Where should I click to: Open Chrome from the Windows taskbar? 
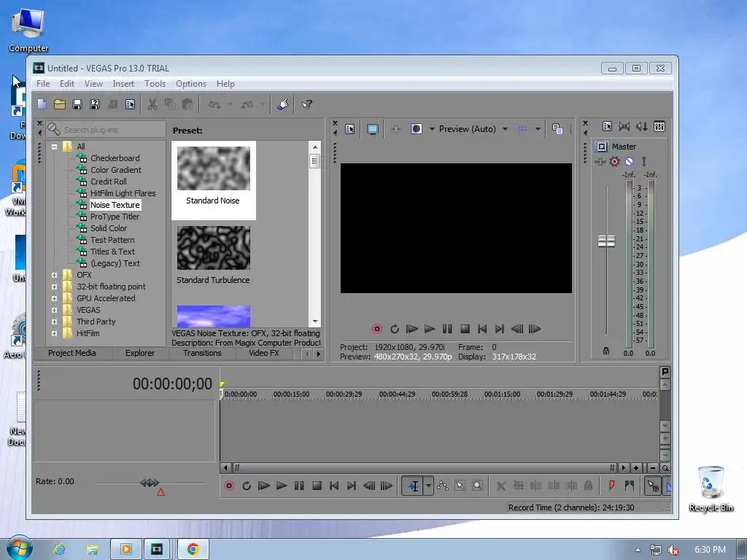pos(193,549)
